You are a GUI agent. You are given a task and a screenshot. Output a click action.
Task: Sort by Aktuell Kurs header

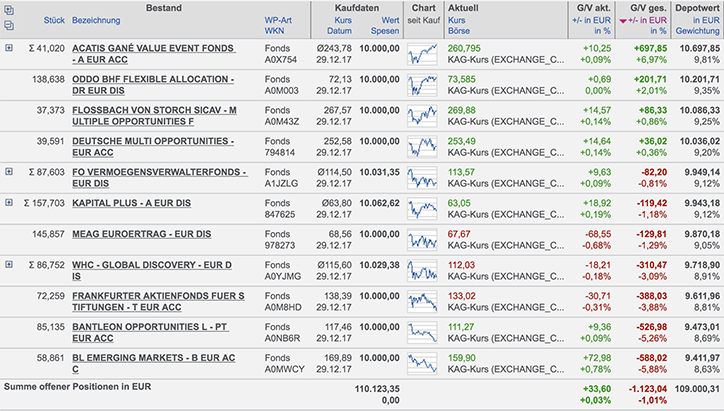457,20
